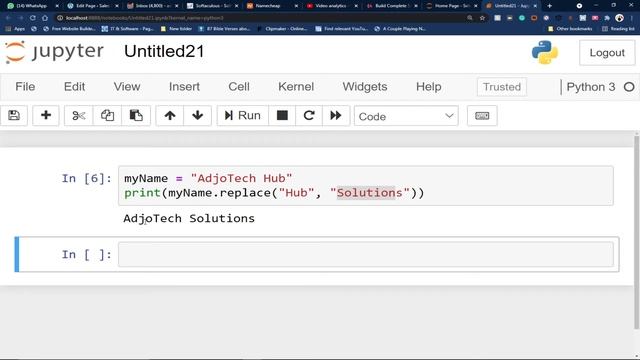Open the Kernel menu
This screenshot has width=640, height=360.
[x=296, y=87]
